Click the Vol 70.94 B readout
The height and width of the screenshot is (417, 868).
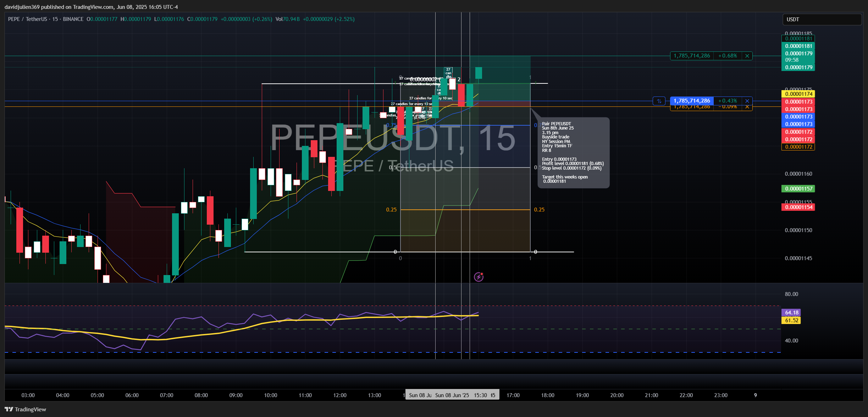pos(288,19)
